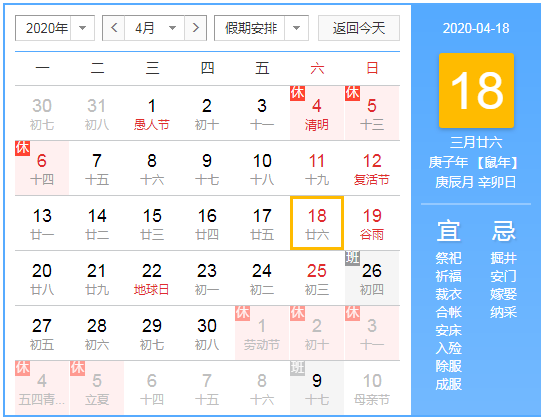
Task: Select March 30 初七
Action: tap(42, 113)
